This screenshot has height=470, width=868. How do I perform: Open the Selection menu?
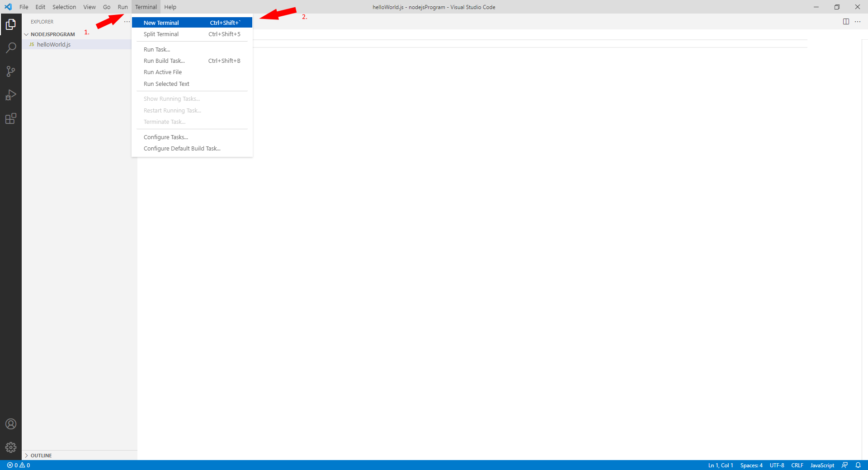(x=64, y=7)
